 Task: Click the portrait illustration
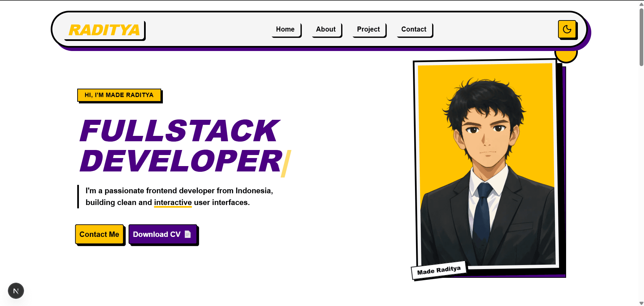(x=487, y=164)
